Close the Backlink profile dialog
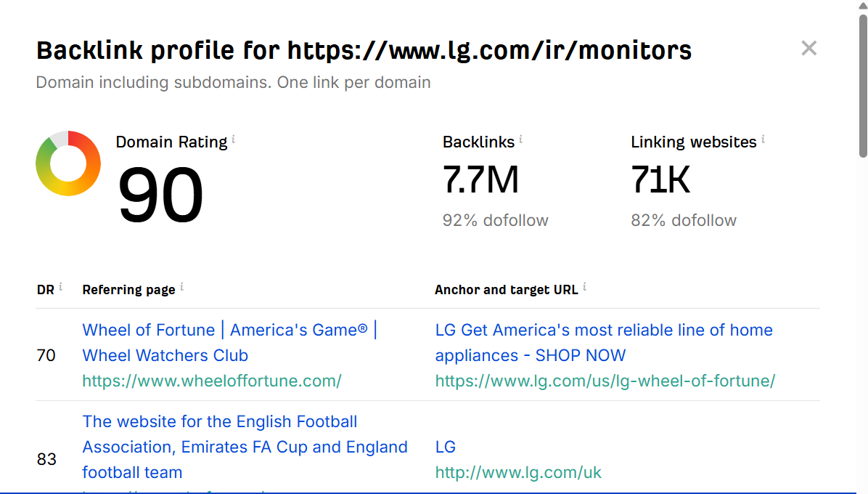 808,49
